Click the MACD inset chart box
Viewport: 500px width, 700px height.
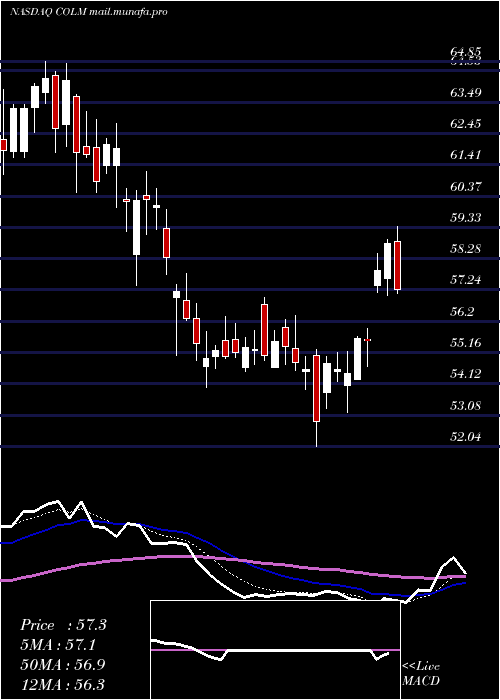point(275,650)
